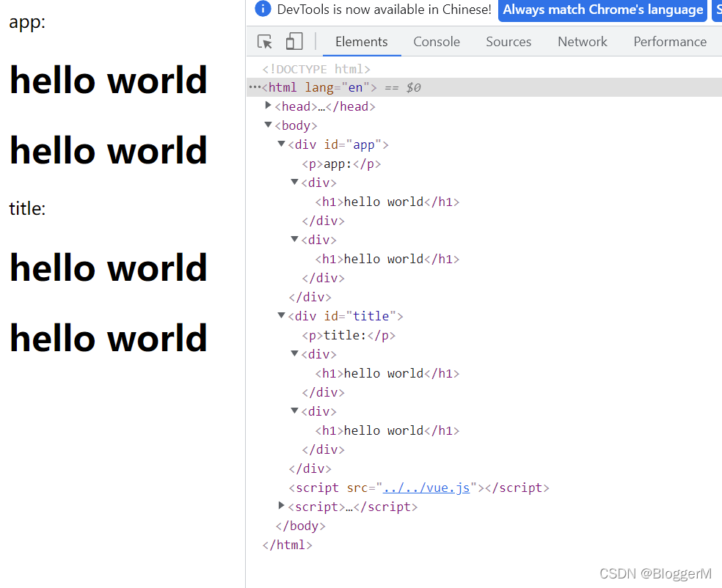Collapse second div inside app node

point(295,239)
